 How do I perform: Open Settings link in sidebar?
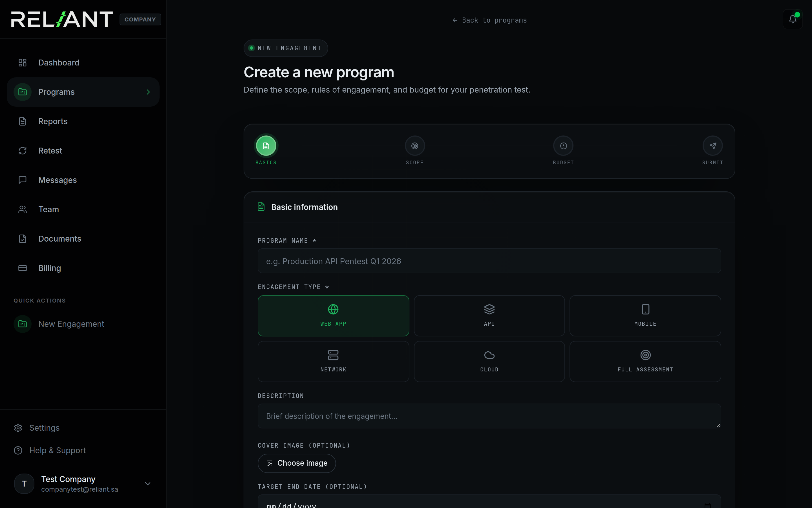[44, 428]
